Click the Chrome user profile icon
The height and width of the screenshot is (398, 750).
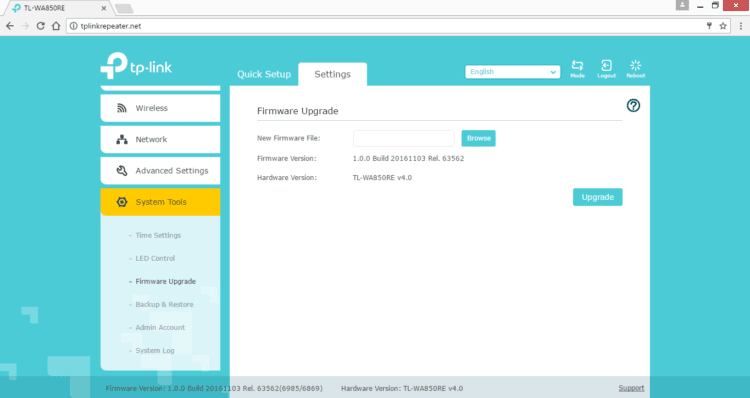(x=682, y=5)
